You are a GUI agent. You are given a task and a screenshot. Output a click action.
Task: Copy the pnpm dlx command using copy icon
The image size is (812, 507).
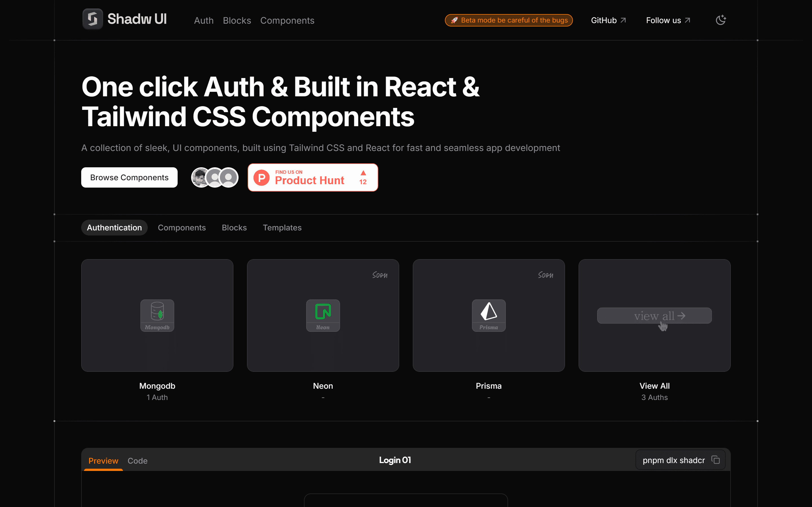click(716, 459)
